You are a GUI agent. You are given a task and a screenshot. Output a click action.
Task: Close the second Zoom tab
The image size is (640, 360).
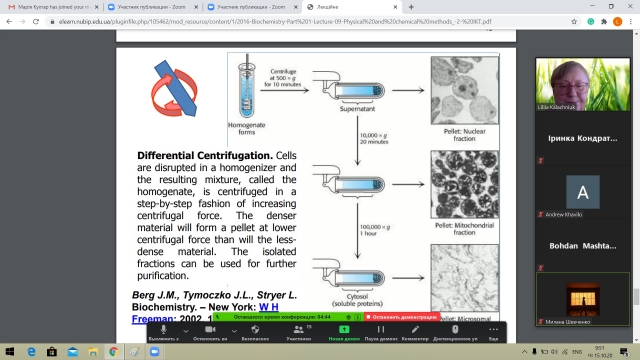(x=296, y=7)
